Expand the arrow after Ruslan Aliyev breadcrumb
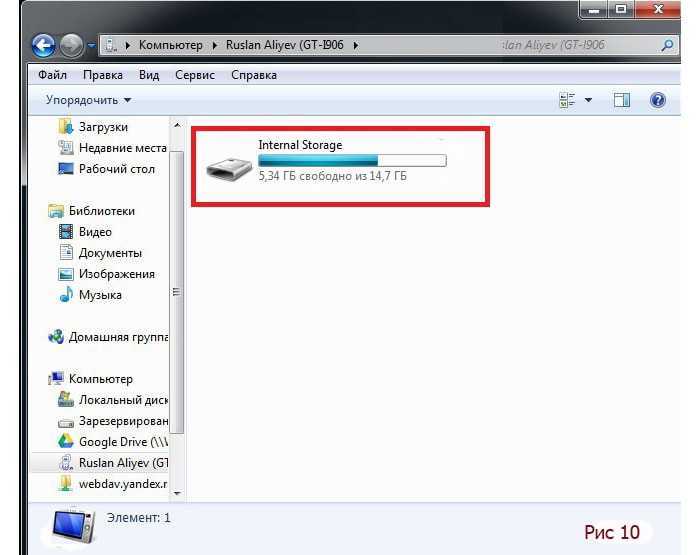The width and height of the screenshot is (700, 555). click(x=356, y=45)
